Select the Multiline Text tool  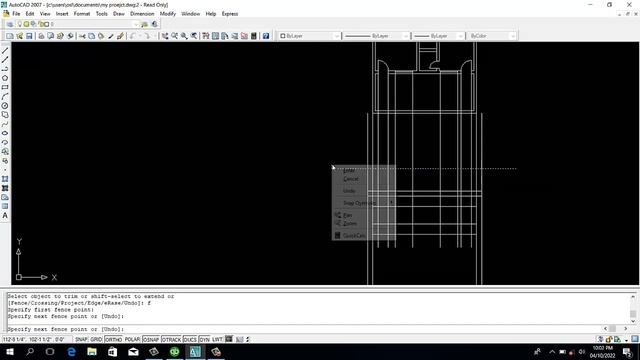(5, 216)
